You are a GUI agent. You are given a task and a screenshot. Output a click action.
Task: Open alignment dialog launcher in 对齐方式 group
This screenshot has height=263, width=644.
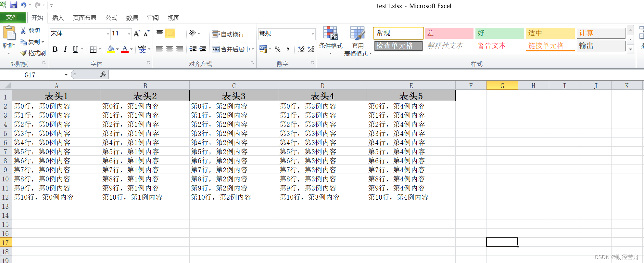pyautogui.click(x=252, y=63)
